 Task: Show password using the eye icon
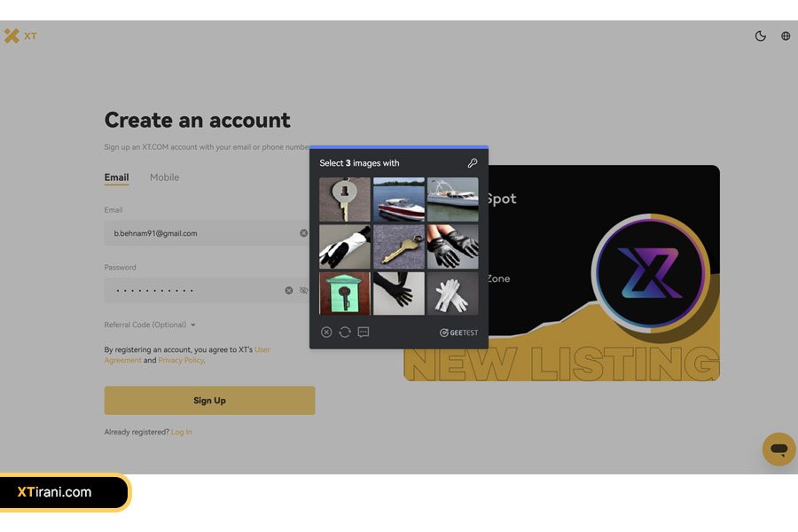coord(303,290)
